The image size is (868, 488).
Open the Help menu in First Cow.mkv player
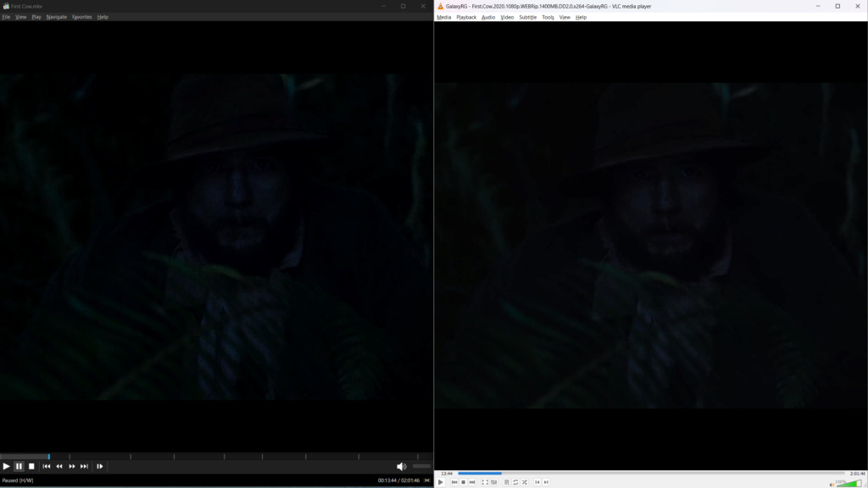click(103, 17)
